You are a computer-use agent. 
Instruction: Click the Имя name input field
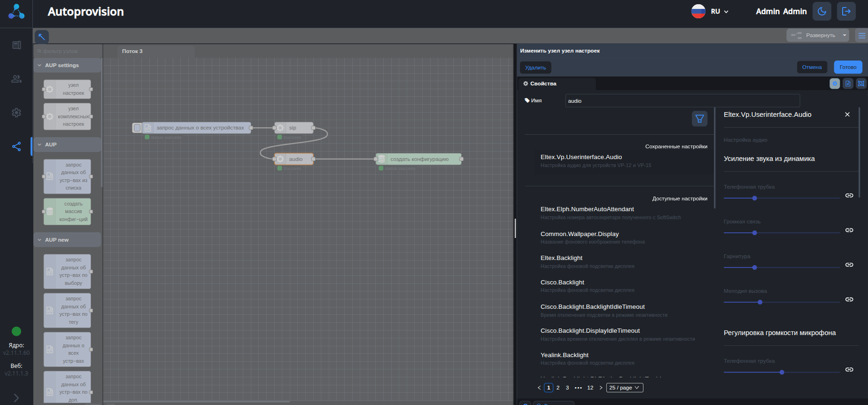(x=682, y=101)
